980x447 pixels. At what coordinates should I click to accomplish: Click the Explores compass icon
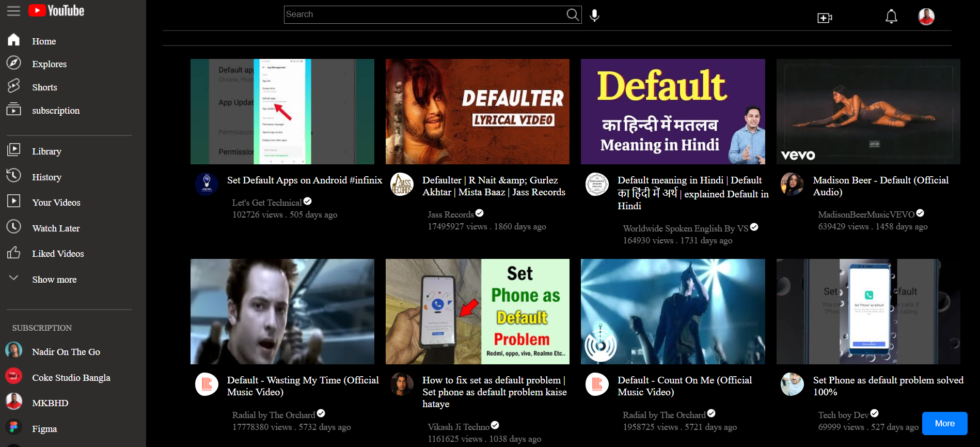pos(14,63)
